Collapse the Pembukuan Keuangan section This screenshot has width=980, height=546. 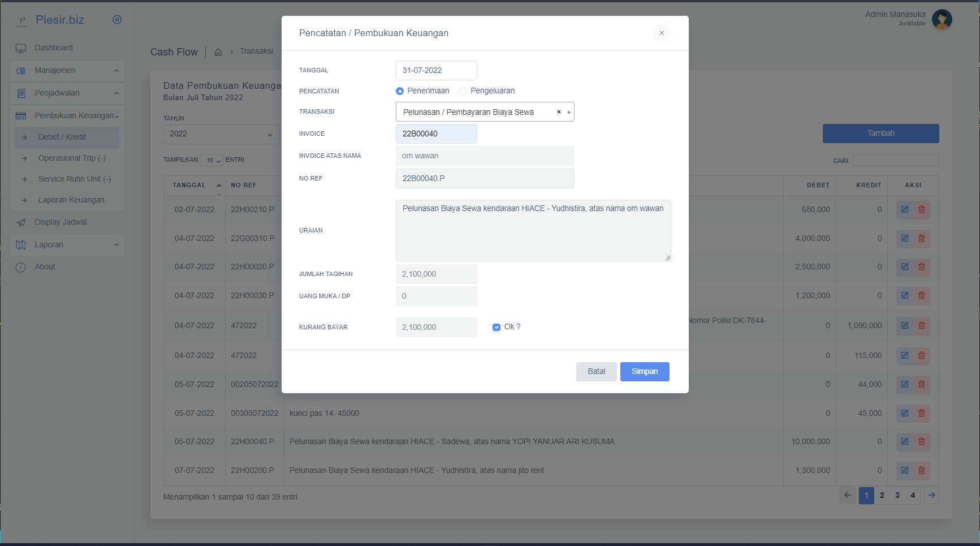pos(67,115)
